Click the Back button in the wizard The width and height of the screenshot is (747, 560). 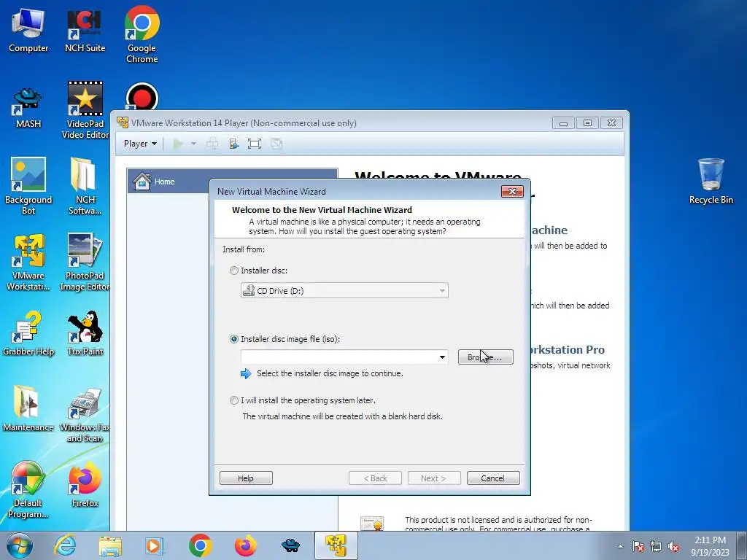(375, 478)
